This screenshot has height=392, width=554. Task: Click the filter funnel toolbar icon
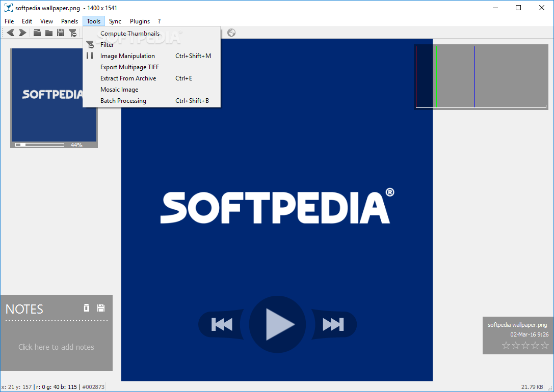[73, 33]
